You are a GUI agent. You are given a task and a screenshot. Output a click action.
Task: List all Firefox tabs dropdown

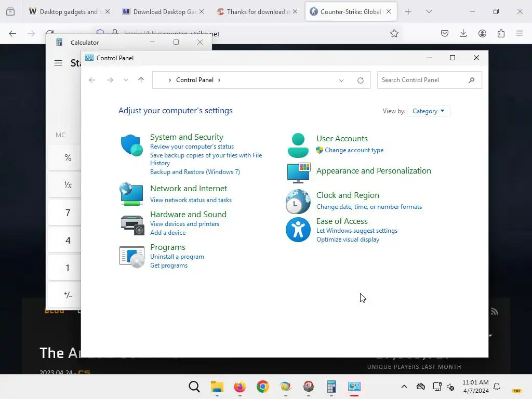point(429,11)
